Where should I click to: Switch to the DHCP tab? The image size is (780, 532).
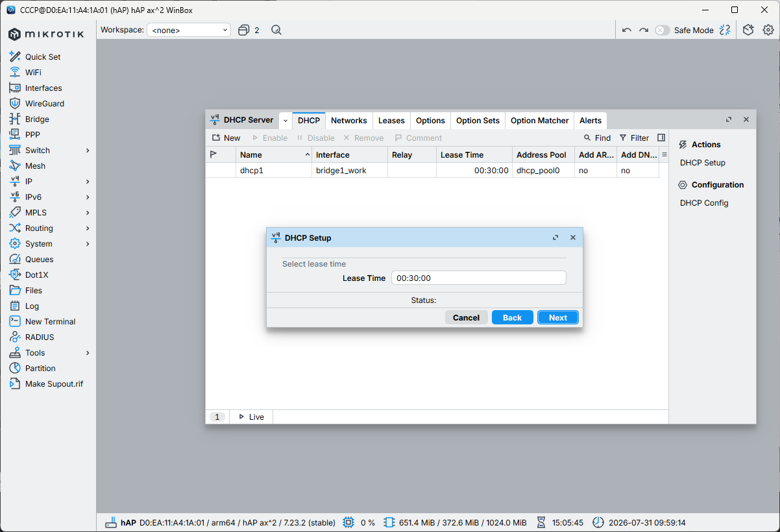(309, 120)
